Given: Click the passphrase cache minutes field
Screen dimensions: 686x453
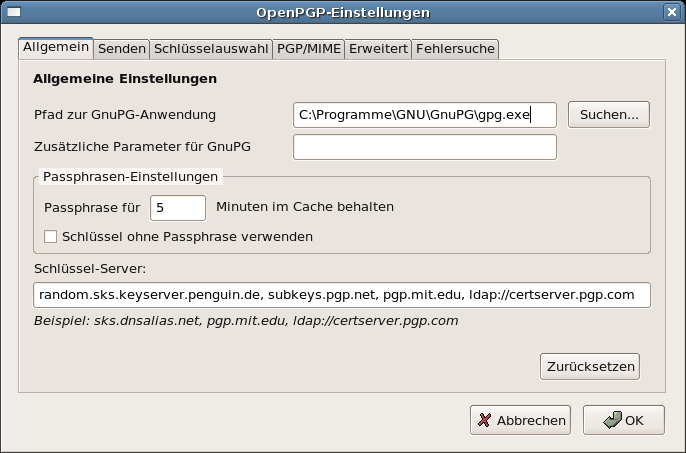Looking at the screenshot, I should (178, 208).
